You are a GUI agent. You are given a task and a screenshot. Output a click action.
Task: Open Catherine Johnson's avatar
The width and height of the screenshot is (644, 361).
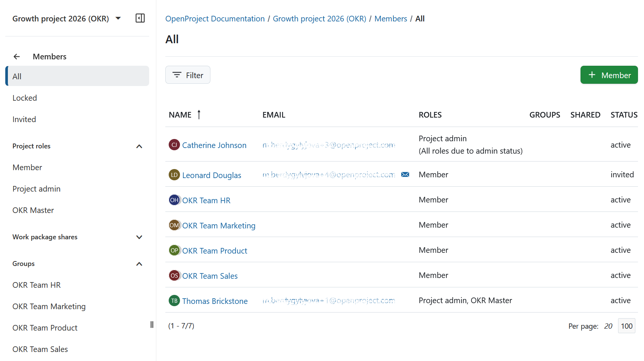(x=174, y=145)
